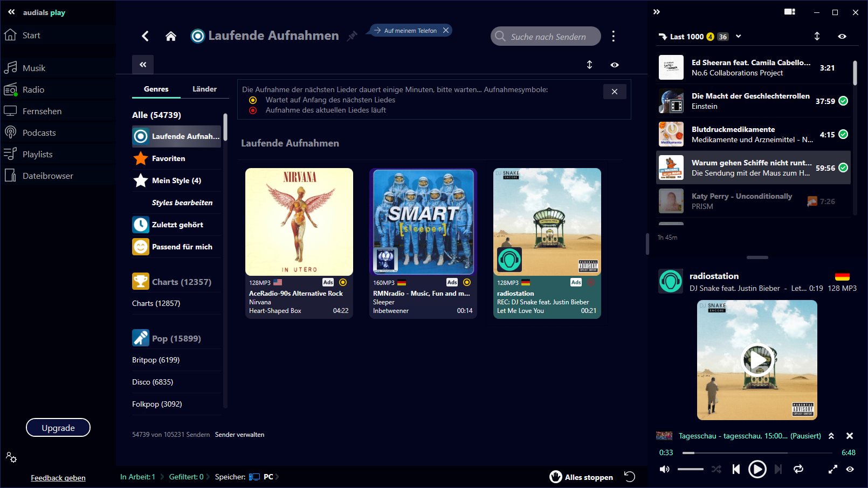Screen dimensions: 868x488
Task: Click the home icon in toolbar
Action: pos(171,36)
